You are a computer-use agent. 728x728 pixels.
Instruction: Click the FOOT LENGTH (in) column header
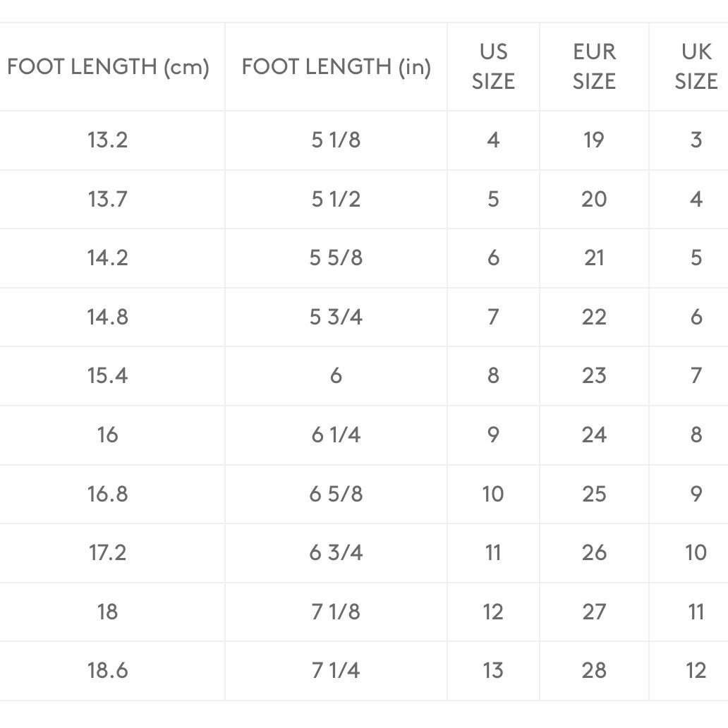coord(336,67)
